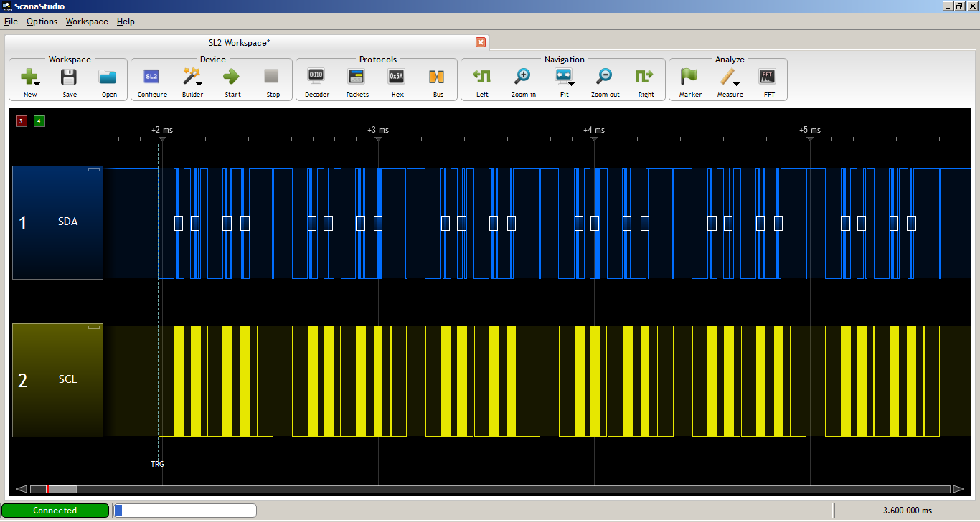Screen dimensions: 980x522
Task: Click the Connected status button
Action: point(55,510)
